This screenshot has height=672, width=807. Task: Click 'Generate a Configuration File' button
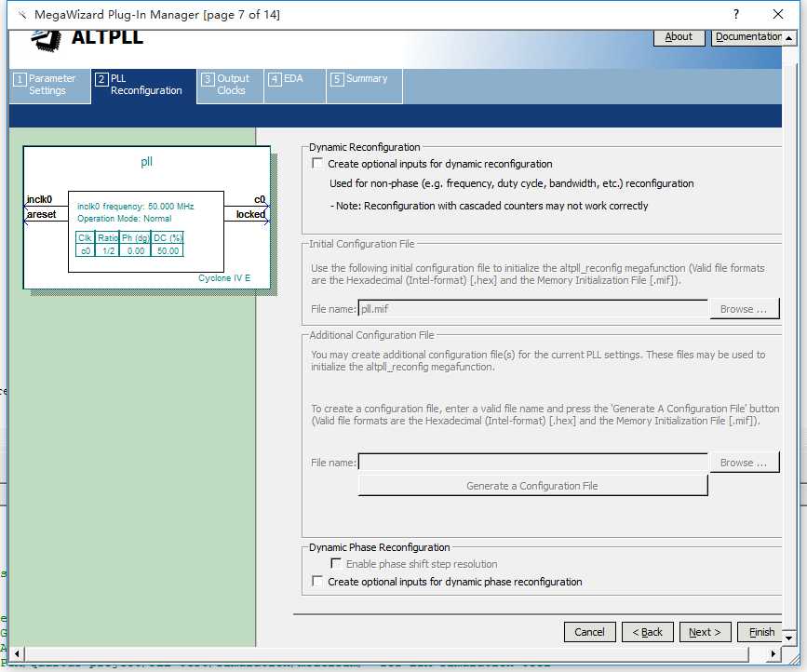(532, 485)
